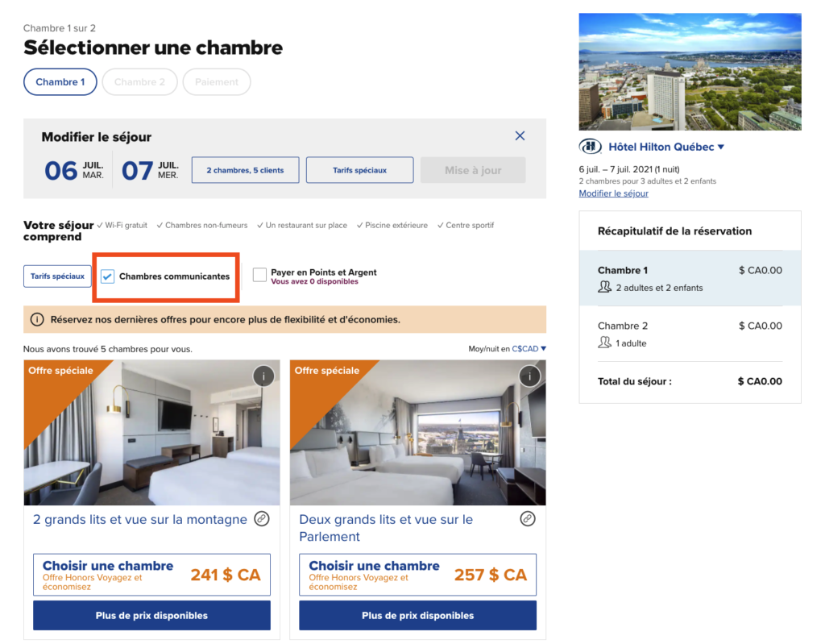
Task: Click the Hilton logo beside the hotel name
Action: pyautogui.click(x=591, y=146)
